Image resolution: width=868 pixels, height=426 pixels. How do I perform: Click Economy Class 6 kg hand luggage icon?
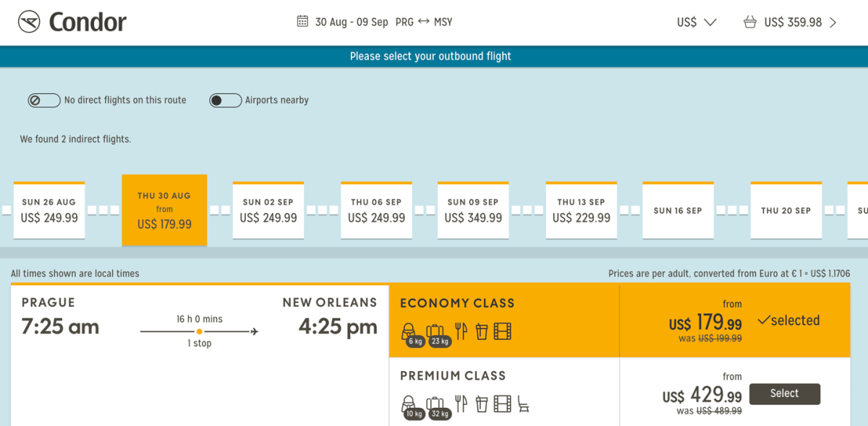point(409,333)
